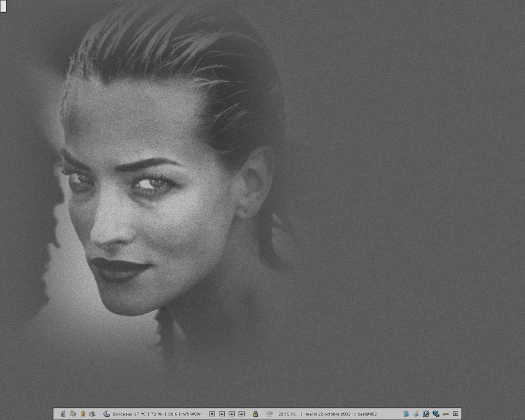Click the disk drive icon beside the clock
Image resolution: width=525 pixels, height=420 pixels.
pyautogui.click(x=269, y=414)
